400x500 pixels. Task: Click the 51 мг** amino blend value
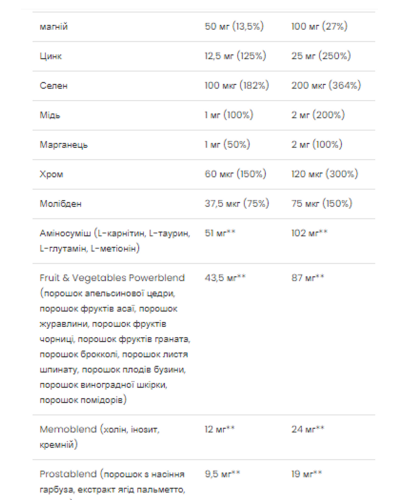[220, 233]
